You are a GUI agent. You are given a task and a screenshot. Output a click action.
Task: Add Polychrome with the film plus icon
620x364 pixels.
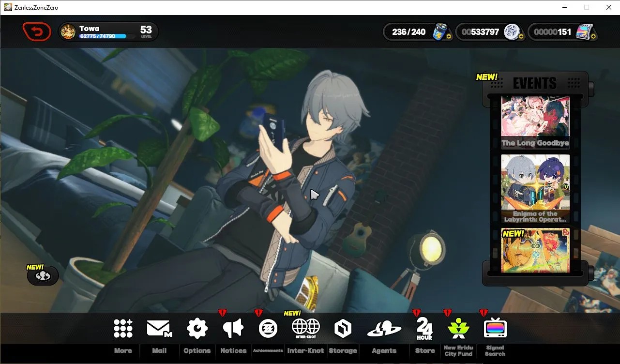(x=593, y=37)
